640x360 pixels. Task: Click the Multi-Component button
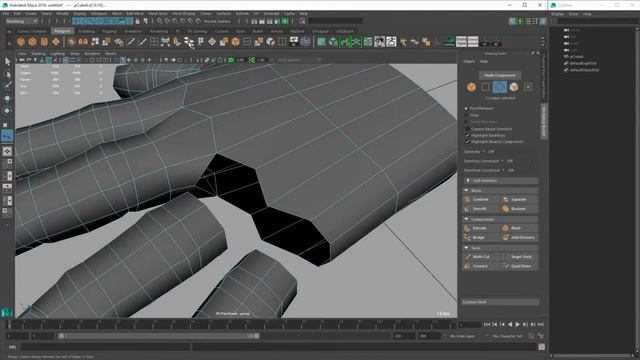[500, 75]
